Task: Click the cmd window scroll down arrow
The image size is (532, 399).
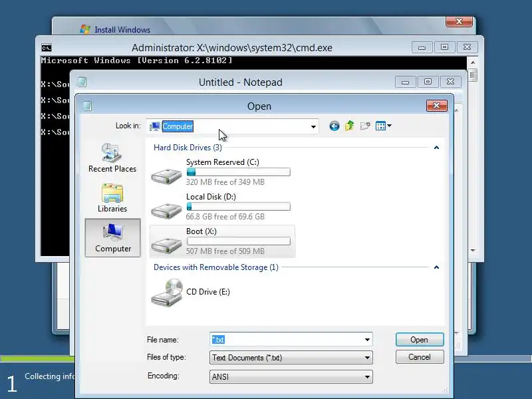Action: 473,251
